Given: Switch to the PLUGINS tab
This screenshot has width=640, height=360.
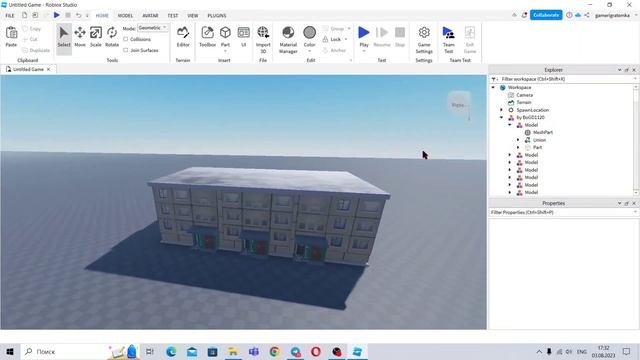Looking at the screenshot, I should [217, 16].
